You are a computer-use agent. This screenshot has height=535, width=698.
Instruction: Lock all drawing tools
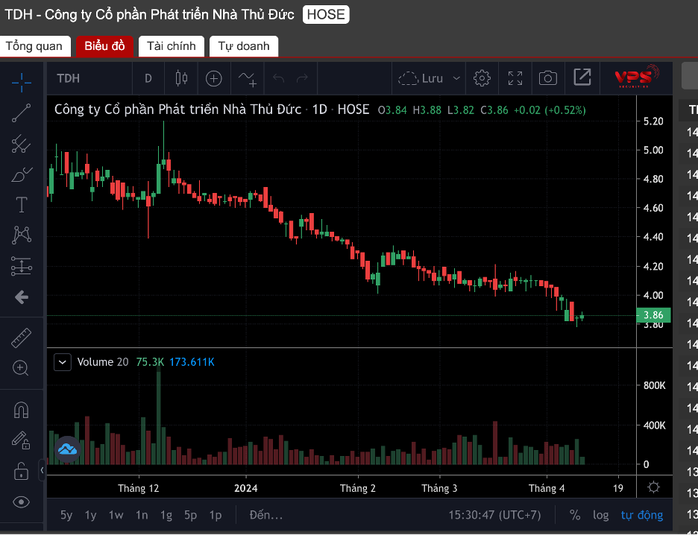[x=21, y=471]
